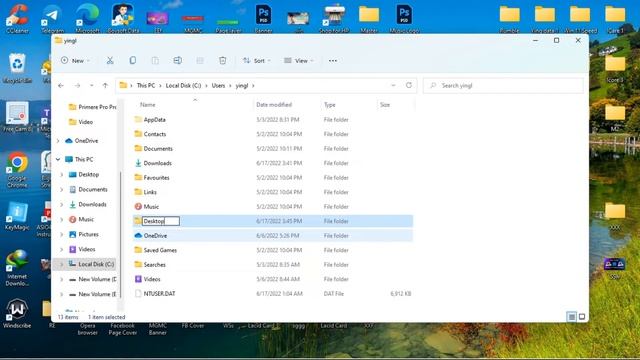The image size is (640, 360).
Task: Expand Desktop node in navigation pane
Action: [x=62, y=174]
